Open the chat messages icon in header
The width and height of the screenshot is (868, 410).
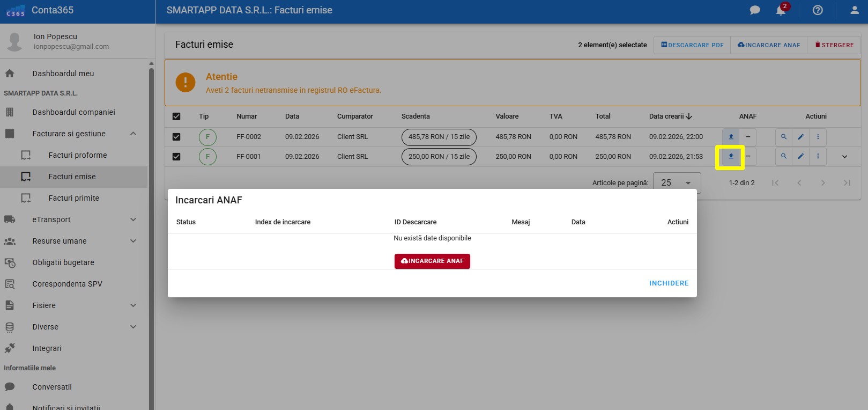pyautogui.click(x=755, y=10)
